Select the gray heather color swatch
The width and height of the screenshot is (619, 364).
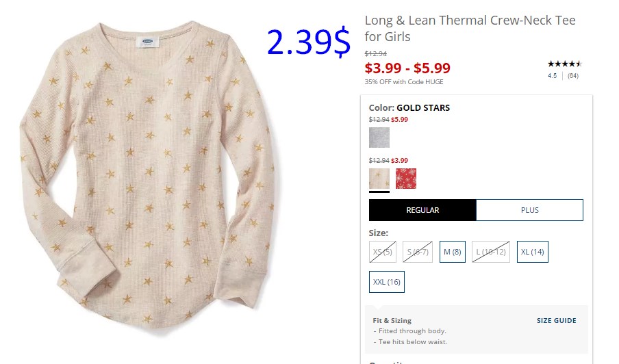379,138
